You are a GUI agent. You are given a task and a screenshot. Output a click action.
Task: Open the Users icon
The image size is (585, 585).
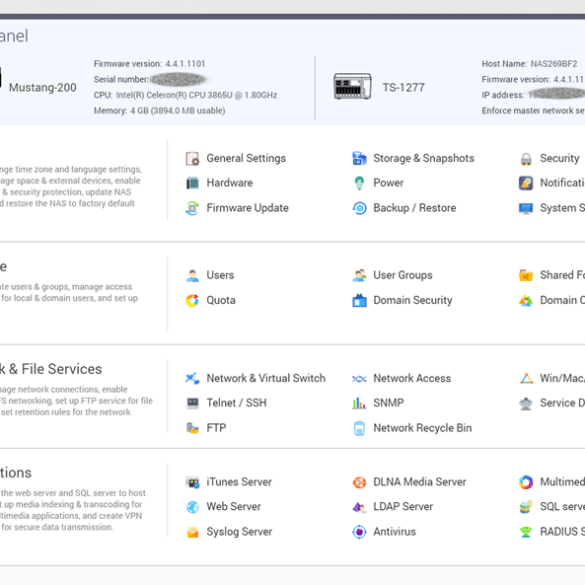193,275
